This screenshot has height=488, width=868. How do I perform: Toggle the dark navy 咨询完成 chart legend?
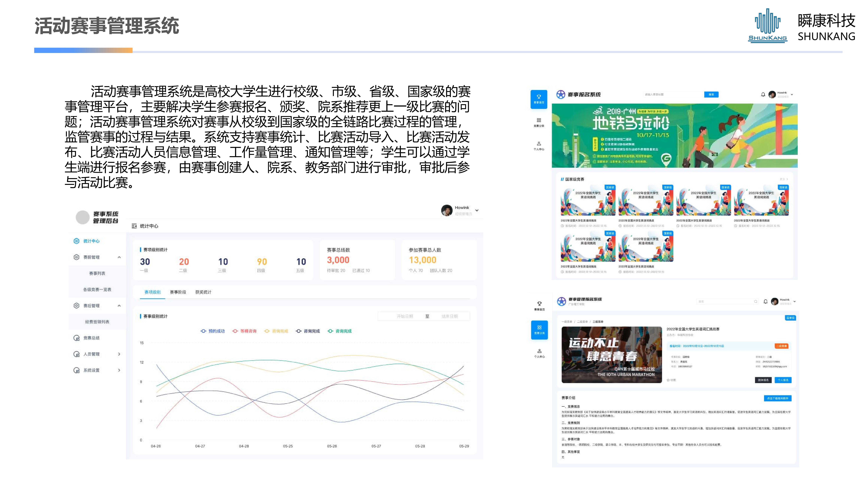click(x=308, y=331)
